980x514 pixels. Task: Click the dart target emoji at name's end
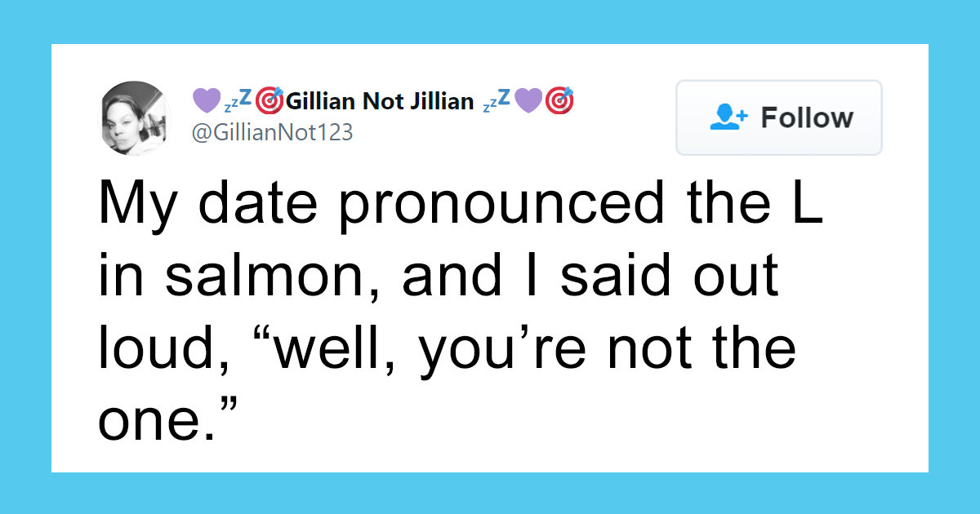click(x=562, y=100)
